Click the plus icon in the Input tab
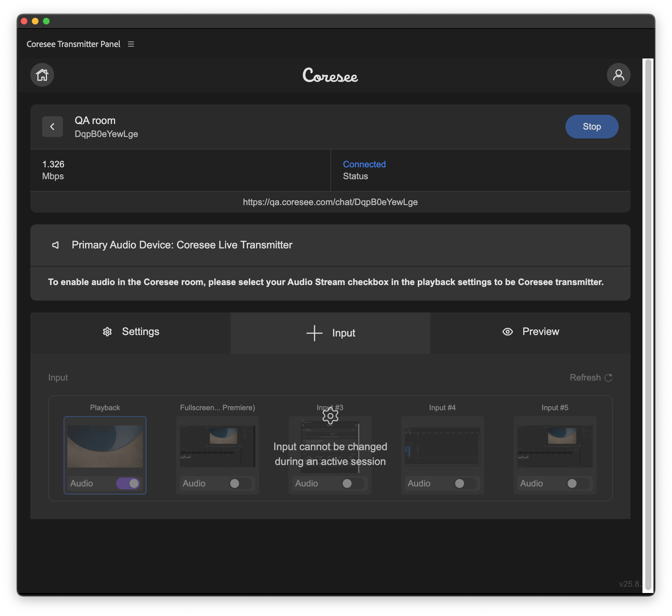This screenshot has height=616, width=672. (x=315, y=333)
